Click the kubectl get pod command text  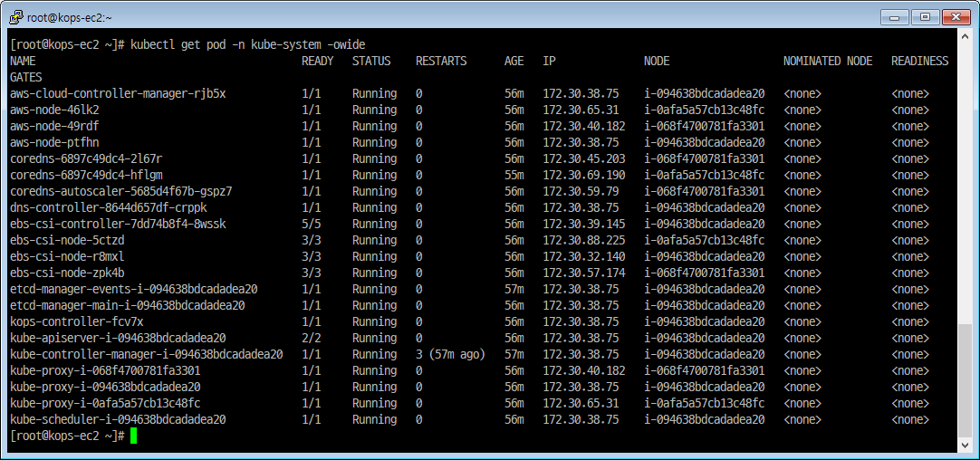tap(247, 45)
